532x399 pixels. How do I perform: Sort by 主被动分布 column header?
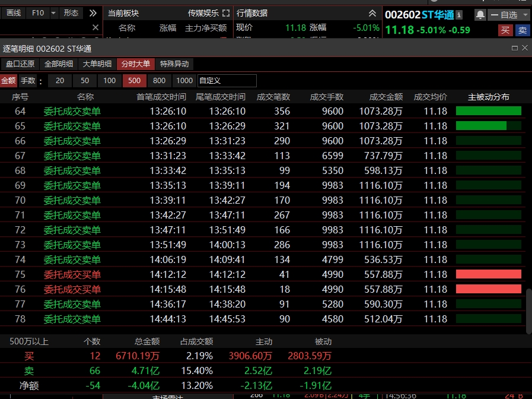pos(489,97)
